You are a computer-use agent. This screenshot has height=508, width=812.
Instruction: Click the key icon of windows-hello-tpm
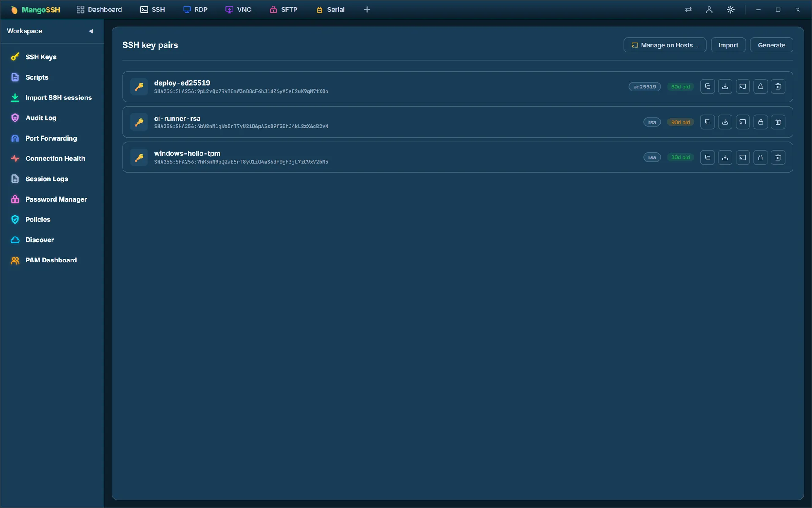coord(139,157)
